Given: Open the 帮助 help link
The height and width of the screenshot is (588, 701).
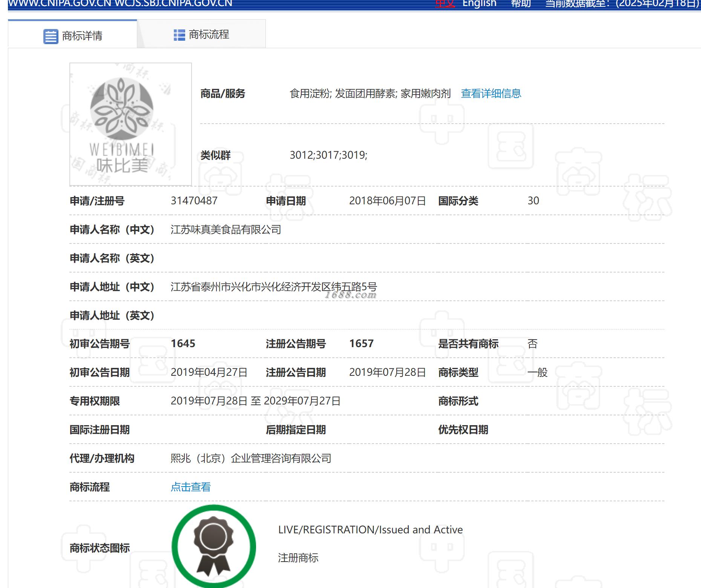Looking at the screenshot, I should click(521, 4).
